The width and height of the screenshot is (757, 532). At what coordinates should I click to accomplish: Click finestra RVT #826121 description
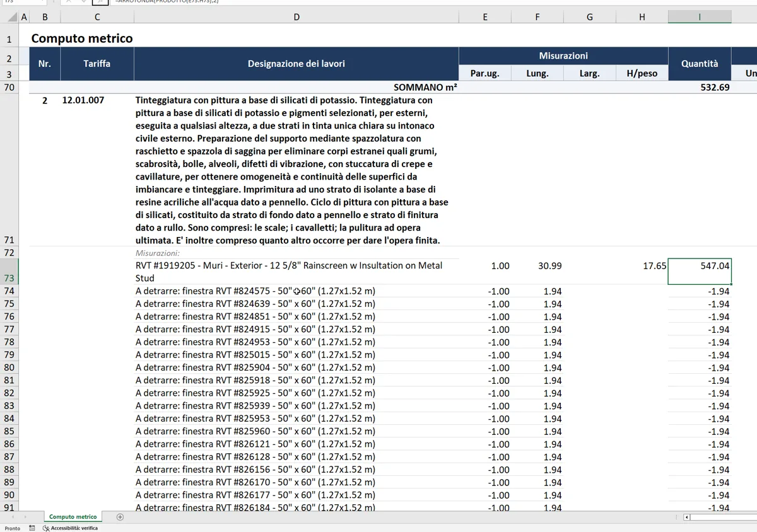pos(255,444)
